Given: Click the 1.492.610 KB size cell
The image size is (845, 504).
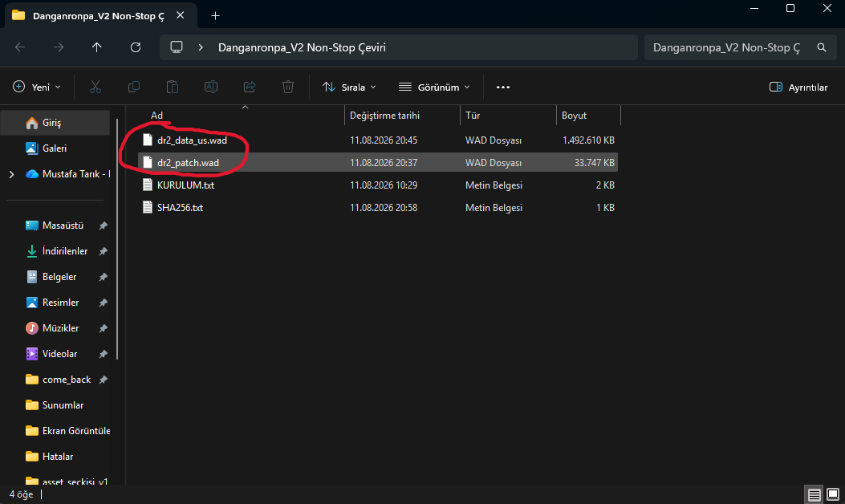Looking at the screenshot, I should coord(588,140).
